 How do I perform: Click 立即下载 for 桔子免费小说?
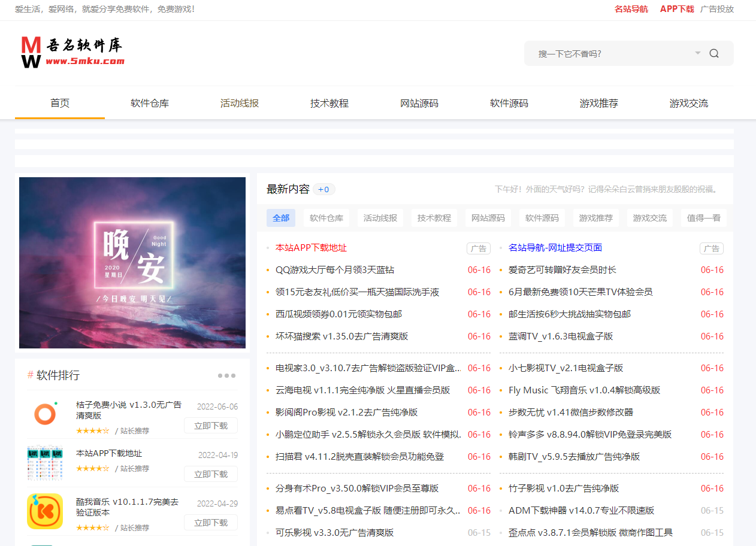pos(211,426)
